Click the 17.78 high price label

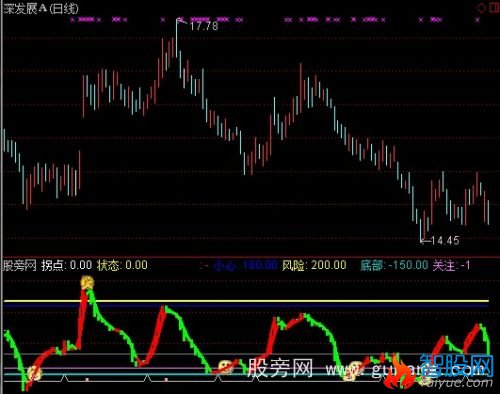pyautogui.click(x=204, y=26)
